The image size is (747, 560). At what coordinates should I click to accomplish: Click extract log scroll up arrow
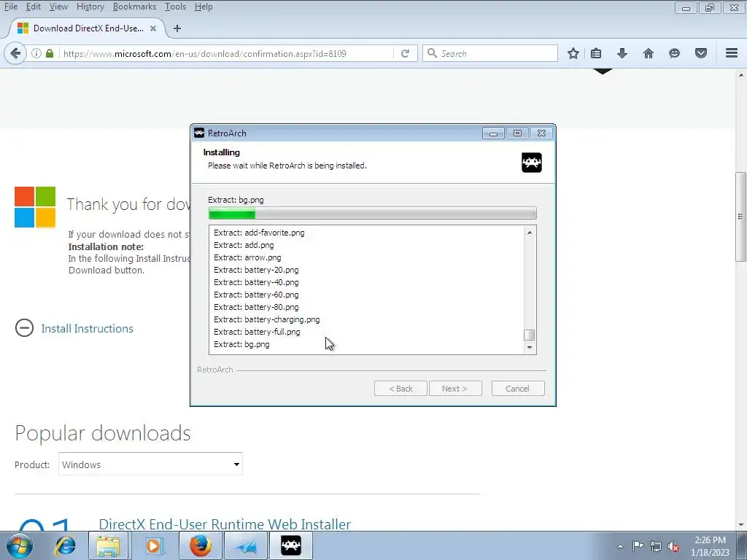pyautogui.click(x=530, y=233)
